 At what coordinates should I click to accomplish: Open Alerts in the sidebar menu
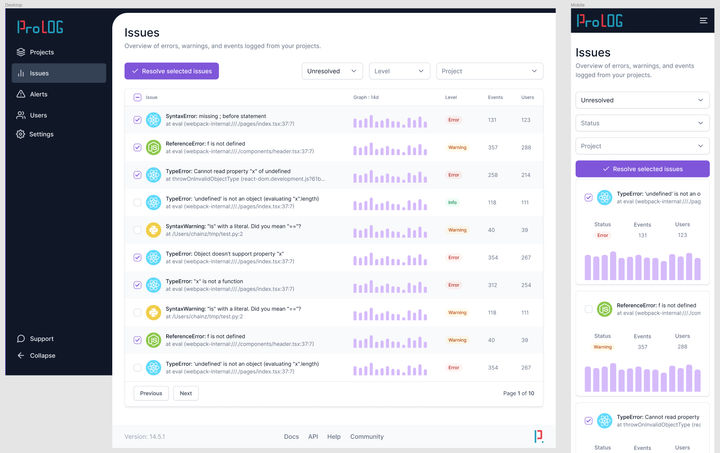59,94
